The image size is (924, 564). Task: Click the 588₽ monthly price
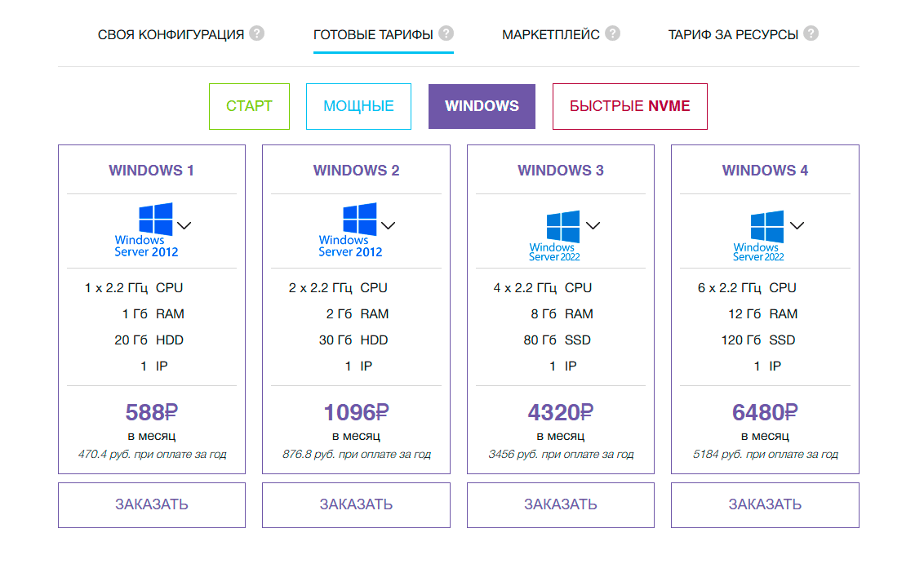click(x=152, y=412)
